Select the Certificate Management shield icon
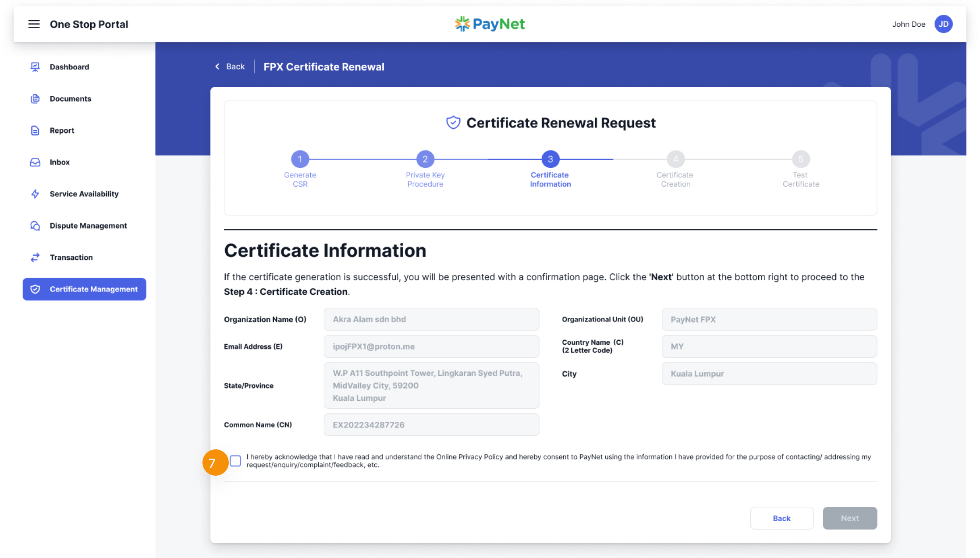The height and width of the screenshot is (558, 980). [35, 289]
